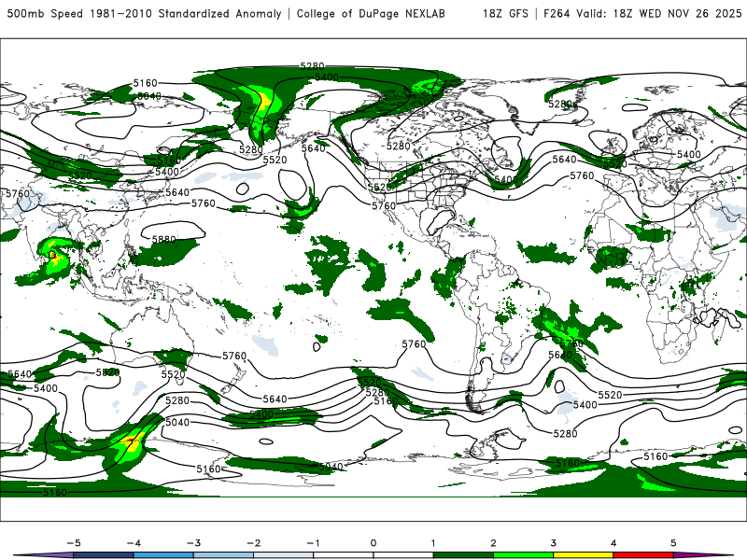
Task: Click the '-3' tick label on the colorbar
Action: [193, 543]
